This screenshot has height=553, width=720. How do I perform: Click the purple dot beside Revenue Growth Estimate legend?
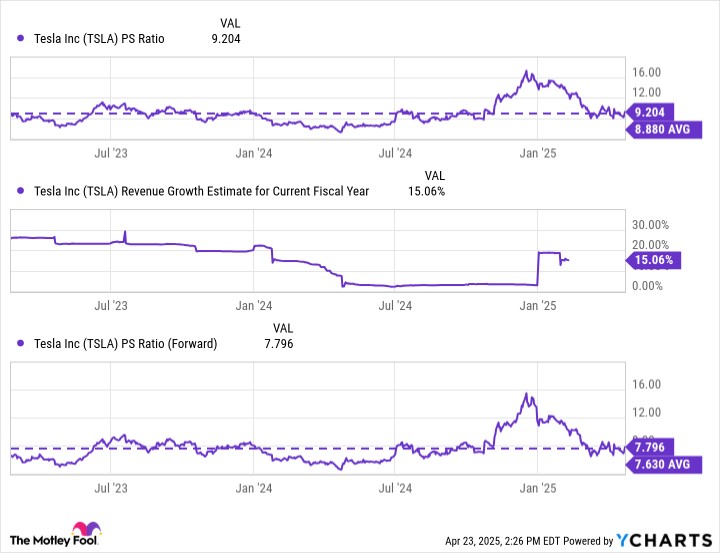[x=20, y=191]
